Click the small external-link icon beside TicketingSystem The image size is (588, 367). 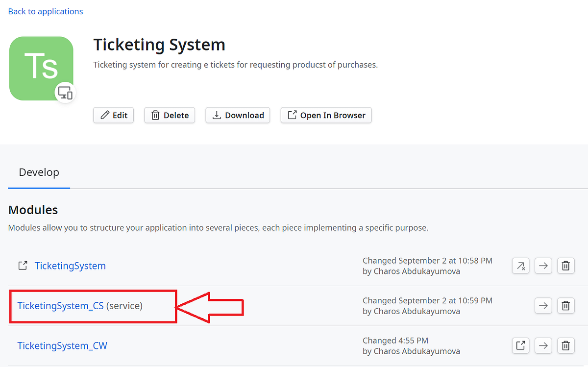23,265
